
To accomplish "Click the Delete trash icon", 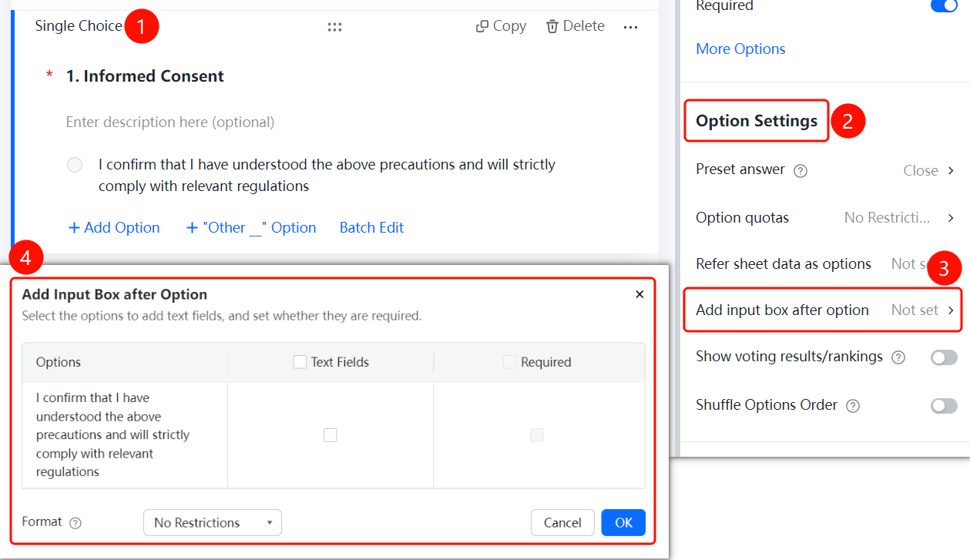I will [552, 26].
